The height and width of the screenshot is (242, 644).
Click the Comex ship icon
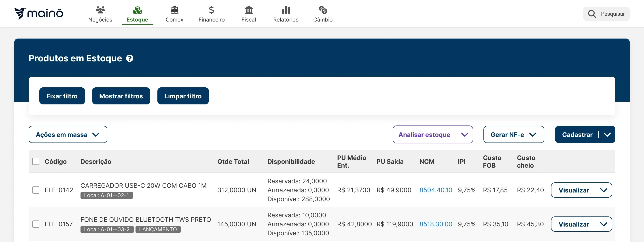[x=174, y=10]
